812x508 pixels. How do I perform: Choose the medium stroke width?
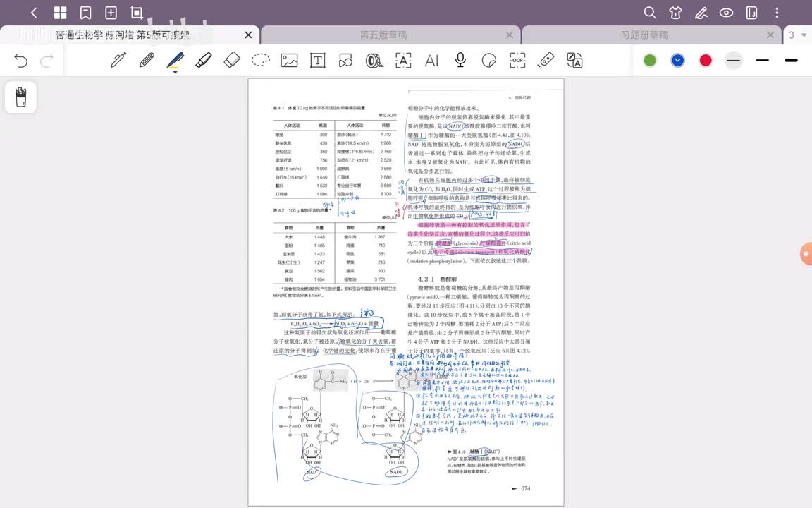click(762, 61)
